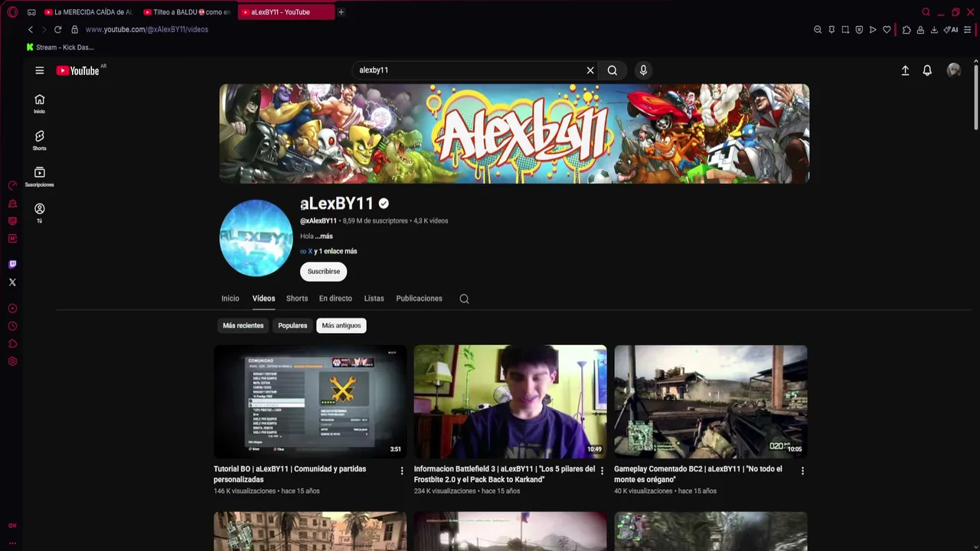This screenshot has width=980, height=551.
Task: Sort videos by Más recientes
Action: click(x=243, y=326)
